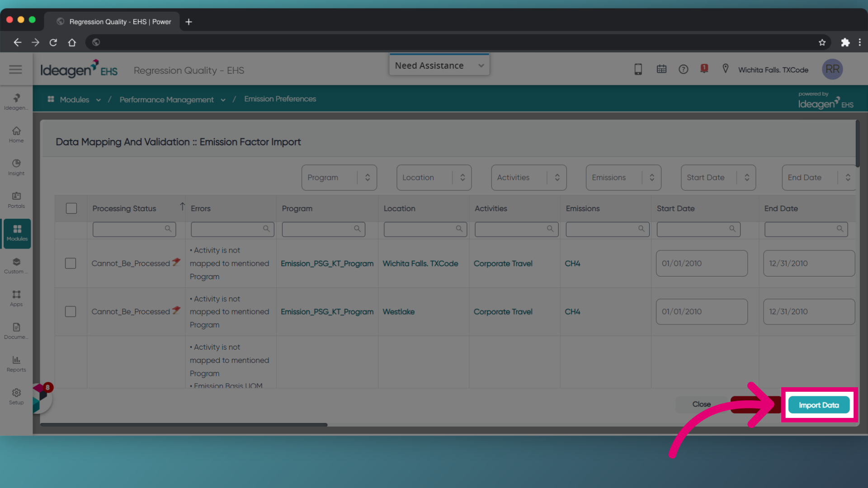868x488 pixels.
Task: Expand the Need Assistance dropdown
Action: (439, 66)
